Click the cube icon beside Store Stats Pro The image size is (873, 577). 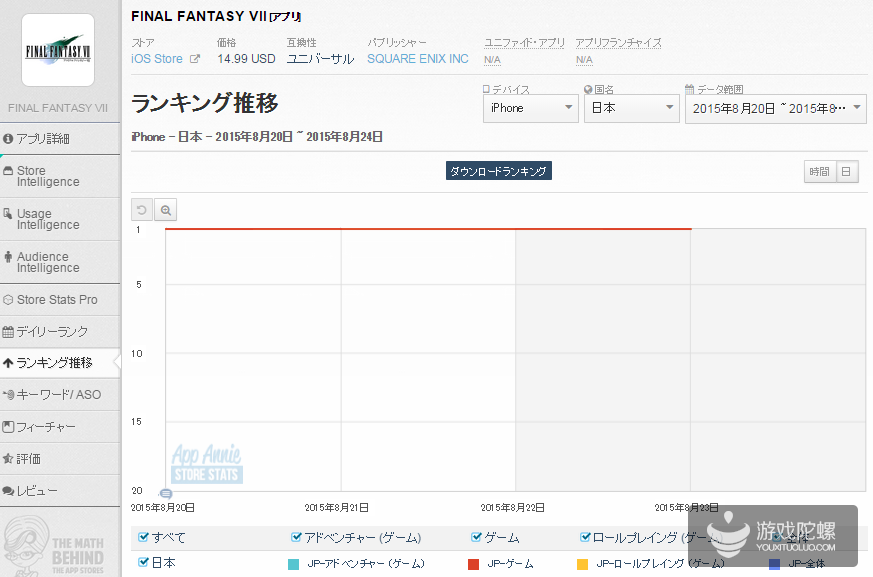[9, 300]
